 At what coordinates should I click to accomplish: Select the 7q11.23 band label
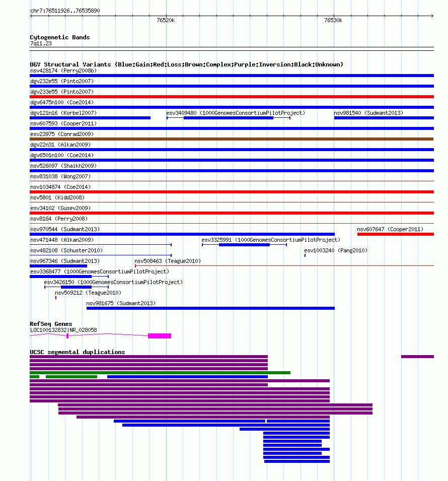tap(41, 43)
